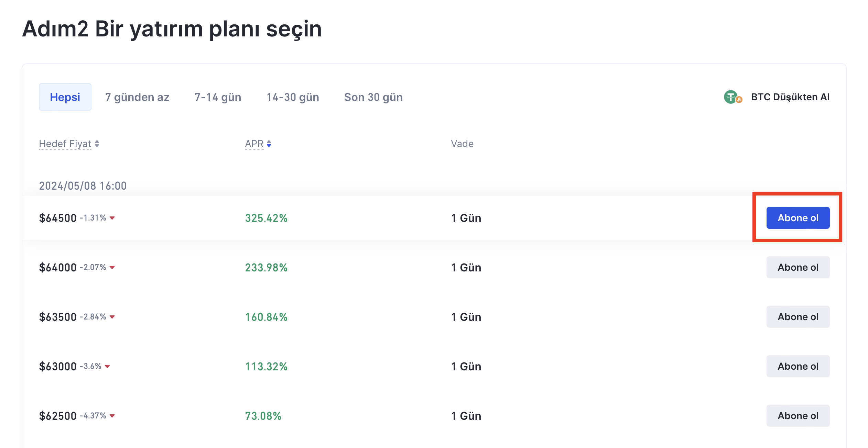Image resolution: width=868 pixels, height=448 pixels.
Task: Hit Abone ol for $62500 target
Action: pos(798,416)
